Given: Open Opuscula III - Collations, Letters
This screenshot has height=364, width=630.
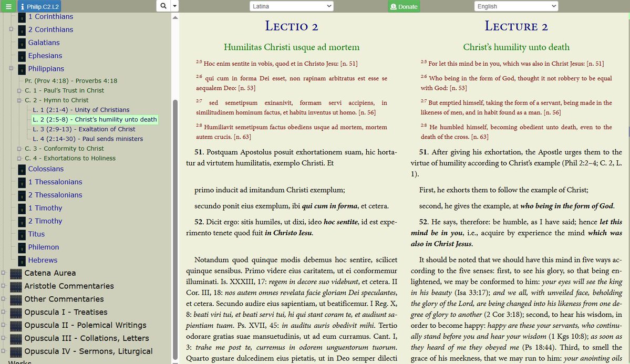Looking at the screenshot, I should click(87, 338).
